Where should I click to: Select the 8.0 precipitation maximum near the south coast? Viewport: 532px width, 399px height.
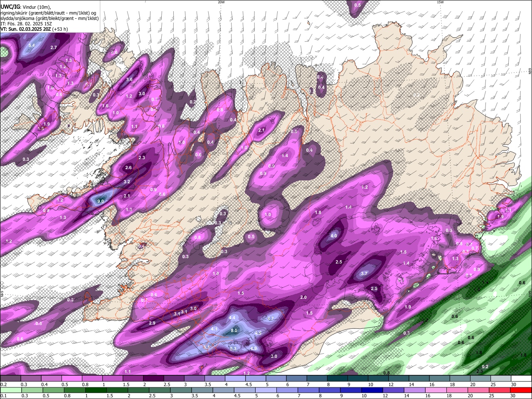pyautogui.click(x=234, y=330)
